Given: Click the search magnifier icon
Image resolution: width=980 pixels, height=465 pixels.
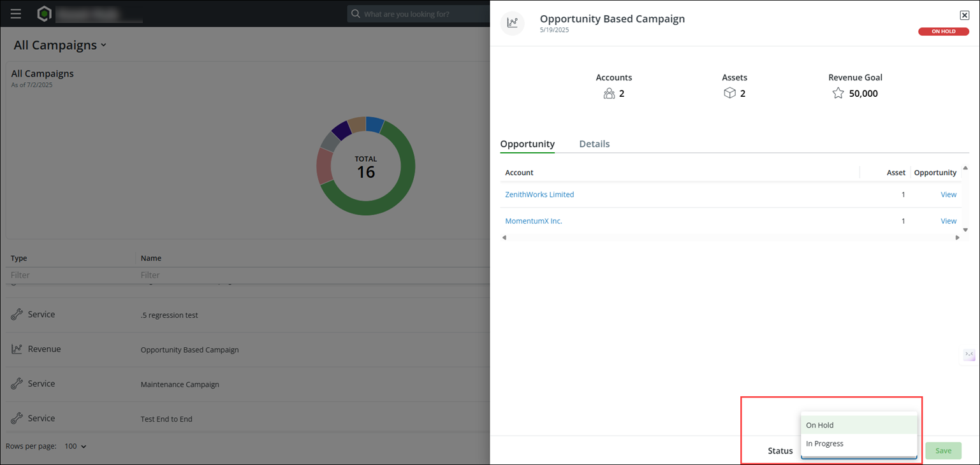Looking at the screenshot, I should click(x=356, y=13).
